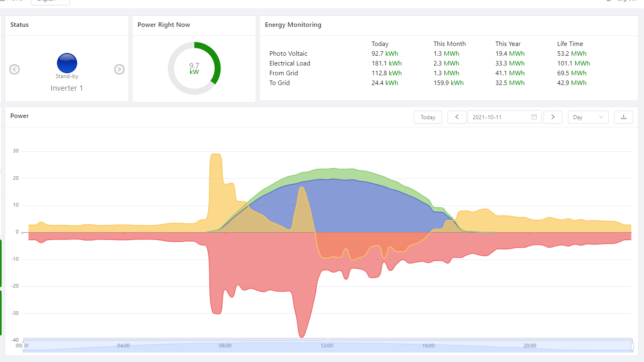Select the From Grid row label
644x362 pixels.
[x=283, y=73]
